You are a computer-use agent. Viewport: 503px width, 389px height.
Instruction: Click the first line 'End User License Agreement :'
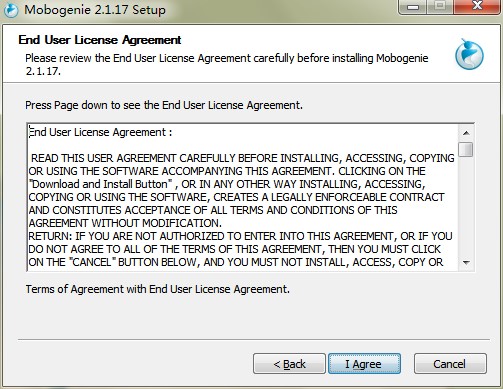click(100, 132)
